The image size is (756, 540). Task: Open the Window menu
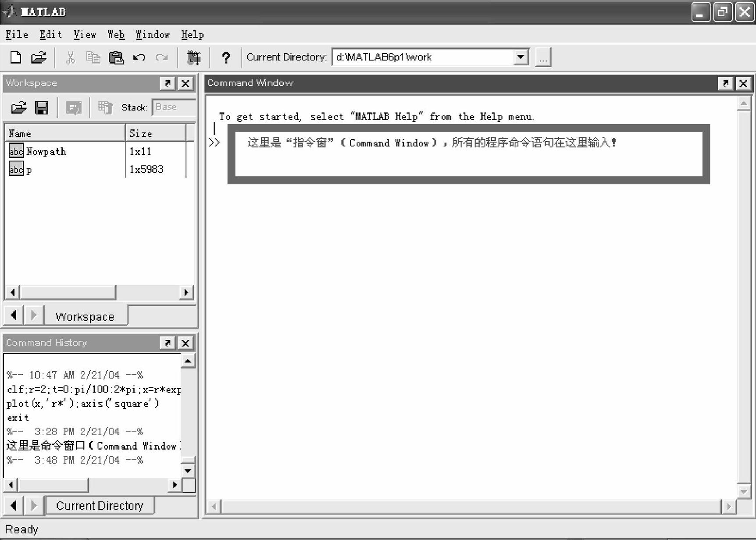click(153, 35)
